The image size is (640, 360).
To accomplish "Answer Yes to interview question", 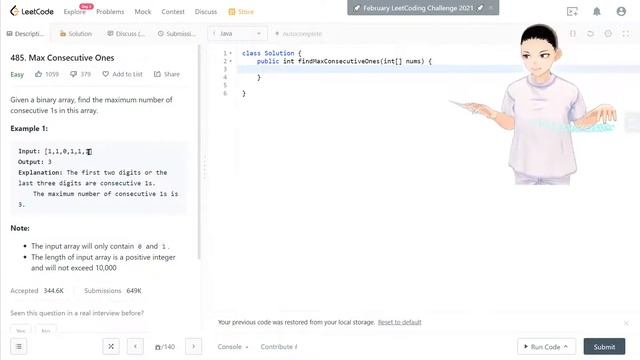I will click(x=21, y=331).
